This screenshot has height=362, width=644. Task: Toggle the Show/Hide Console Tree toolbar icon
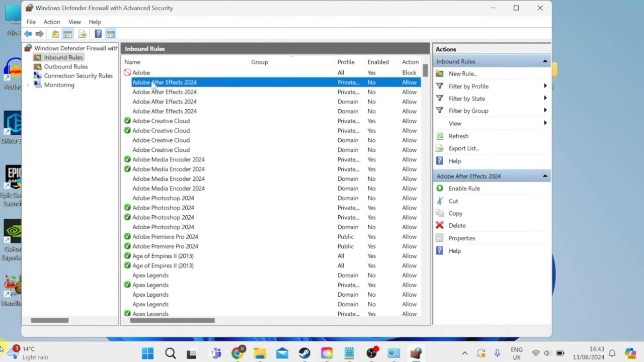click(x=67, y=34)
